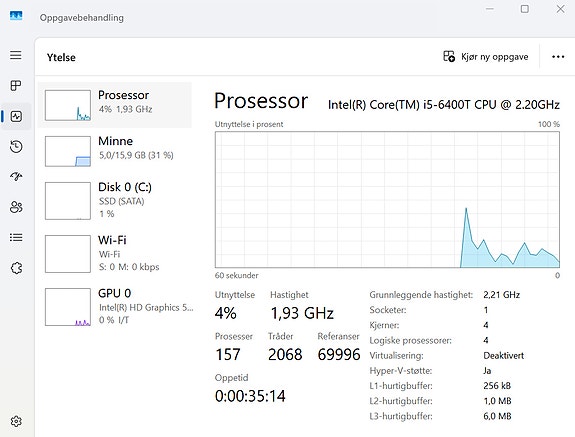Click the Task Manager app icon
Viewport: 575px width, 437px height.
tap(16, 16)
